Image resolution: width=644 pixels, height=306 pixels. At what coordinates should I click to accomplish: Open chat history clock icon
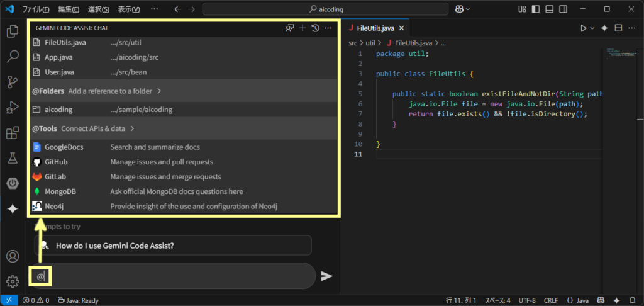pyautogui.click(x=316, y=28)
